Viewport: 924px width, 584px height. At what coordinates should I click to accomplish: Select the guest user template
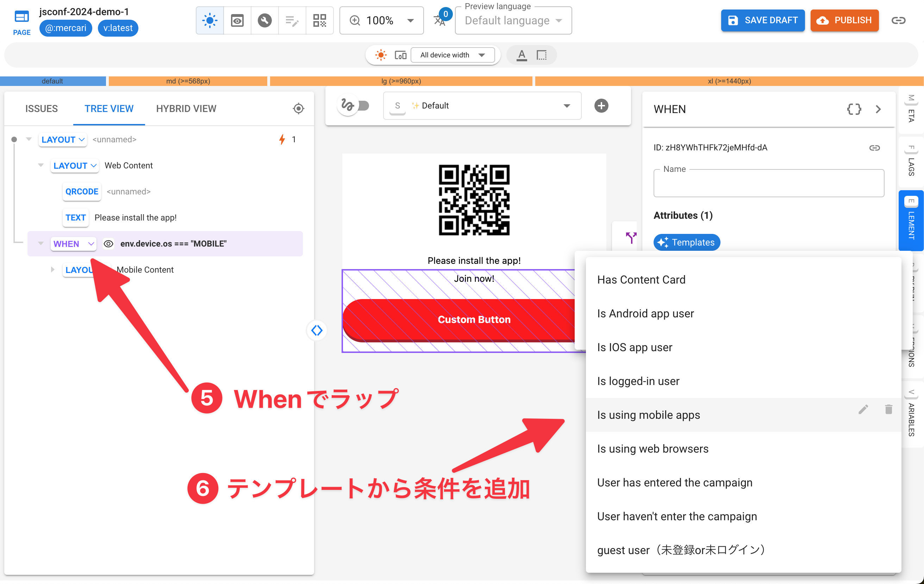743,550
